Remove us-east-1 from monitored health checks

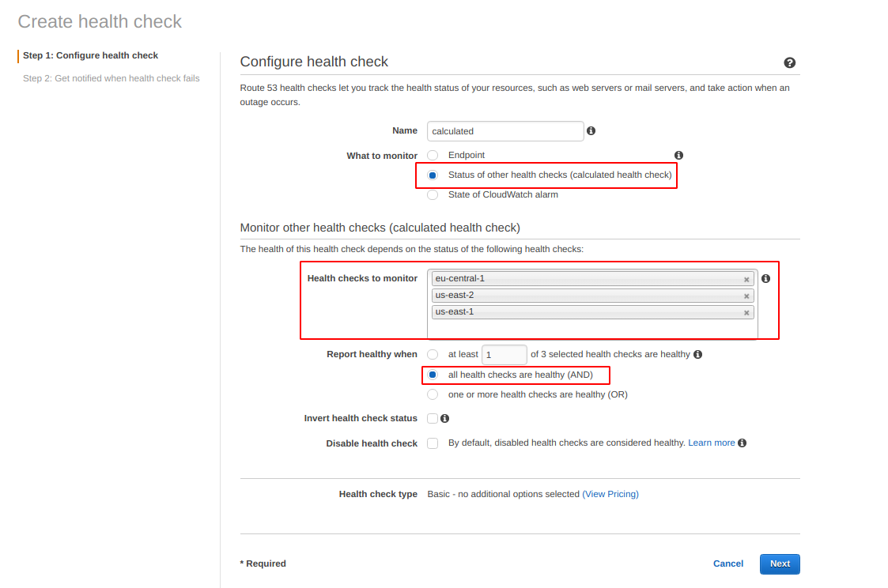coord(746,313)
